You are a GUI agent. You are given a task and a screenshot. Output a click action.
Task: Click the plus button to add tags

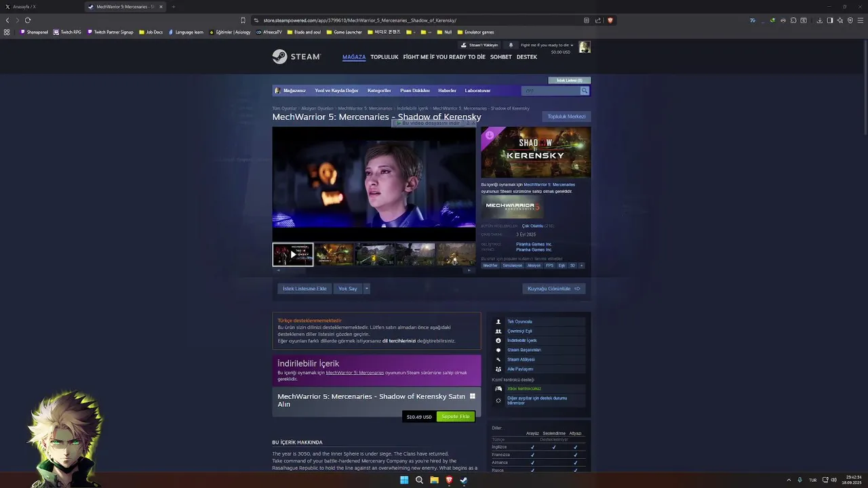pos(581,266)
